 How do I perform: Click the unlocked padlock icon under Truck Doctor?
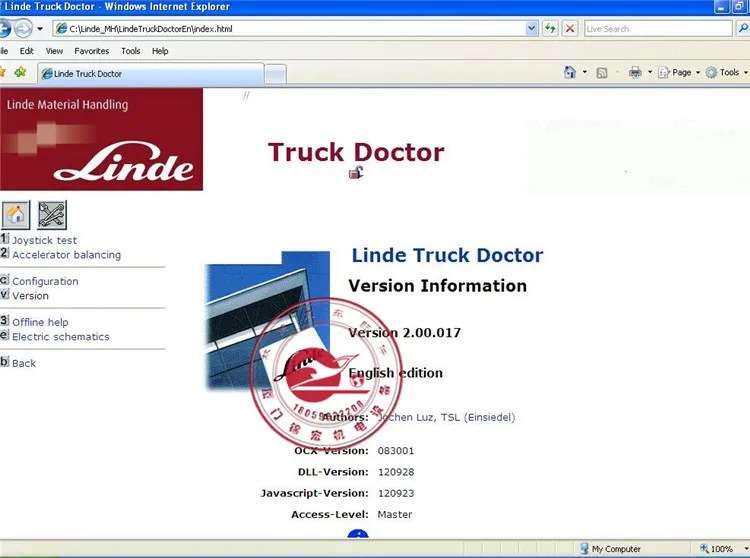point(356,172)
